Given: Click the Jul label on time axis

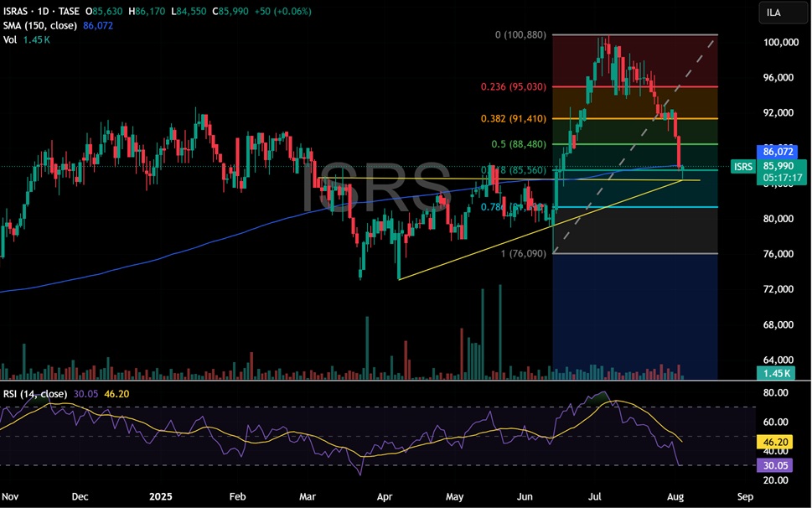Looking at the screenshot, I should tap(594, 496).
